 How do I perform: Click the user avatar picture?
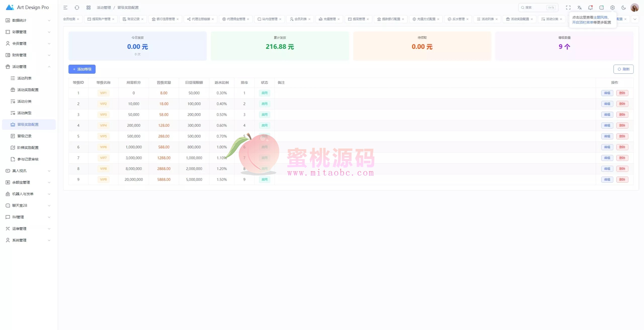click(x=634, y=8)
